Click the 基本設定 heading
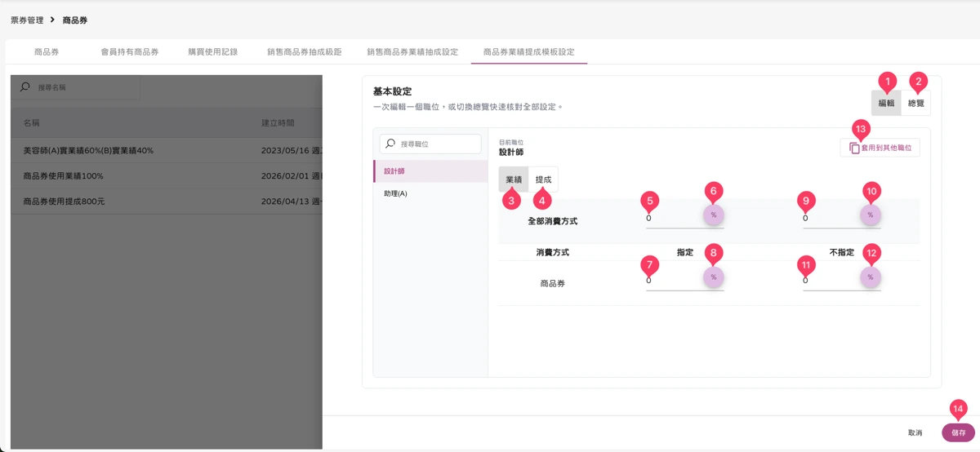 (x=392, y=91)
